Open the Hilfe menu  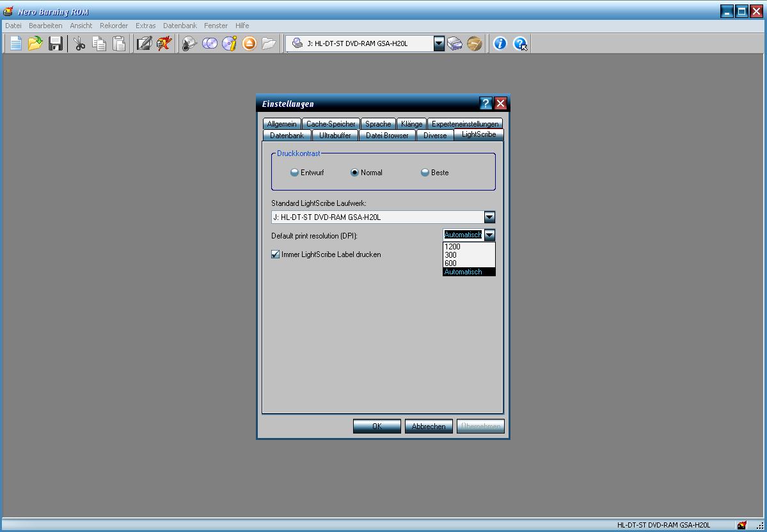(242, 26)
